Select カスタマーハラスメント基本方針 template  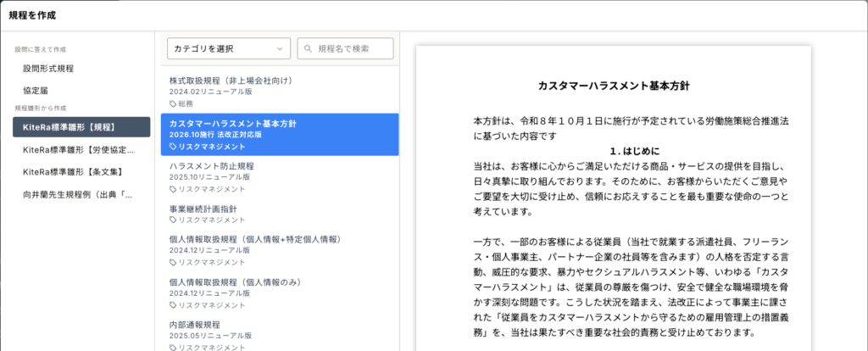pyautogui.click(x=232, y=124)
